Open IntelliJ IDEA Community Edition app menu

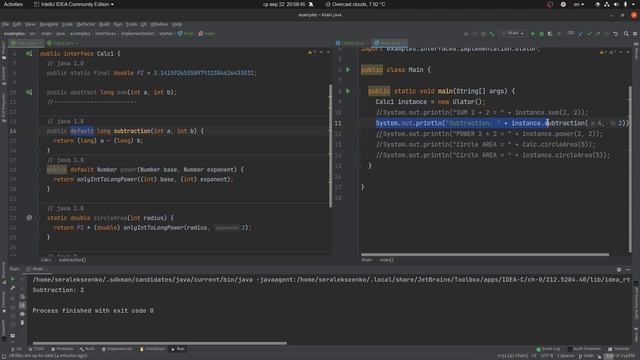tap(74, 4)
